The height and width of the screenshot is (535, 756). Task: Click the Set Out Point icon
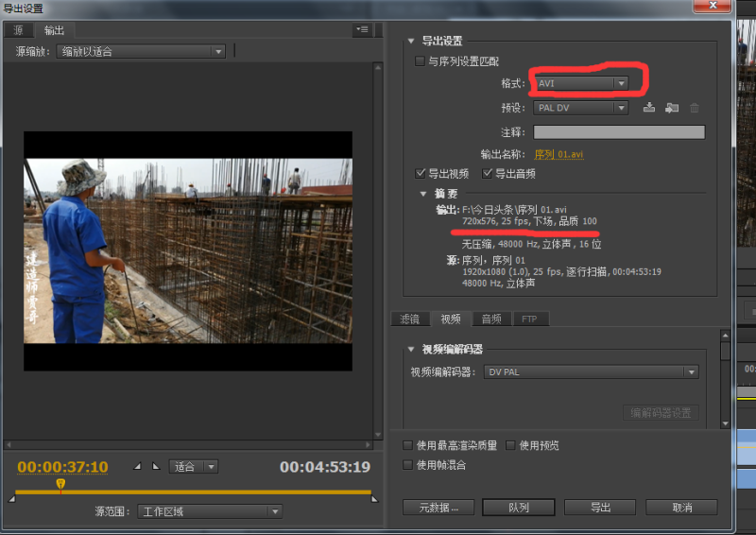[157, 466]
